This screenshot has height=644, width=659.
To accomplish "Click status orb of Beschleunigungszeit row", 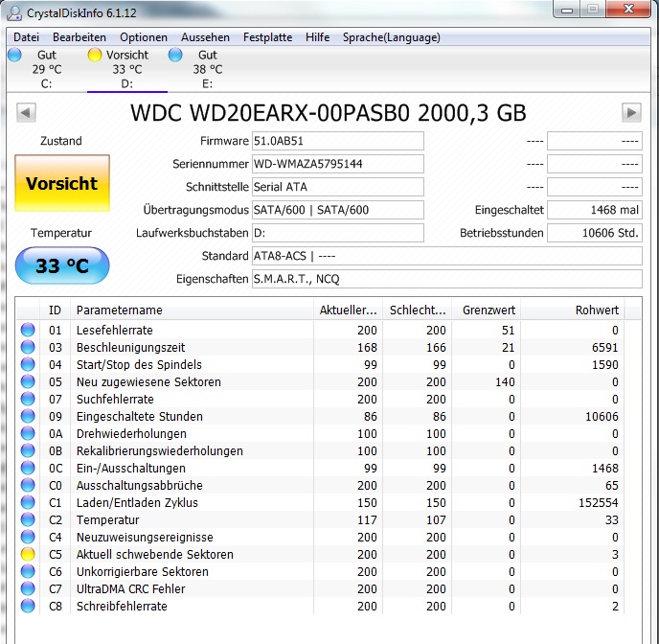I will [x=28, y=347].
